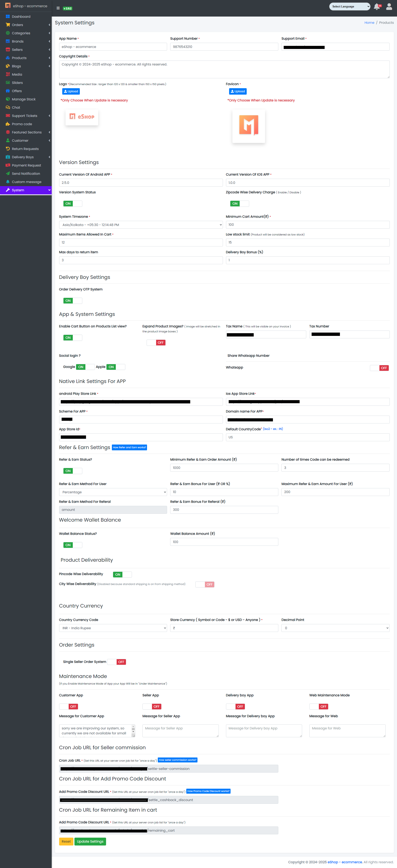
Task: Click the Media sidebar icon
Action: tap(8, 74)
